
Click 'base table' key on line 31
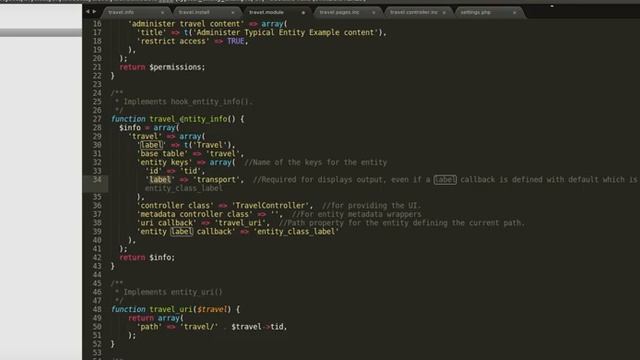tap(162, 154)
